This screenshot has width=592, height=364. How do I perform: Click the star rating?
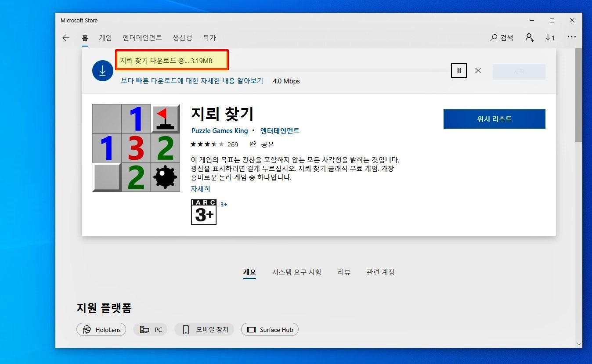pyautogui.click(x=207, y=144)
